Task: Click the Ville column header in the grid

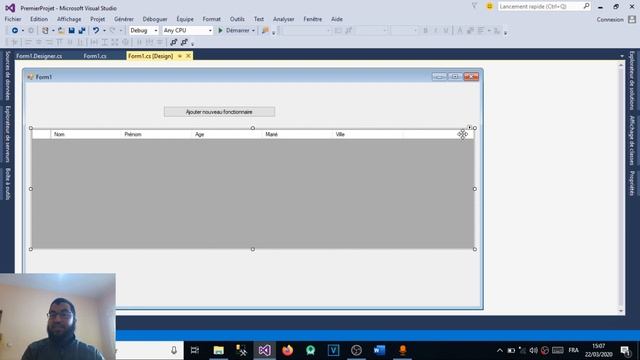Action: tap(367, 134)
